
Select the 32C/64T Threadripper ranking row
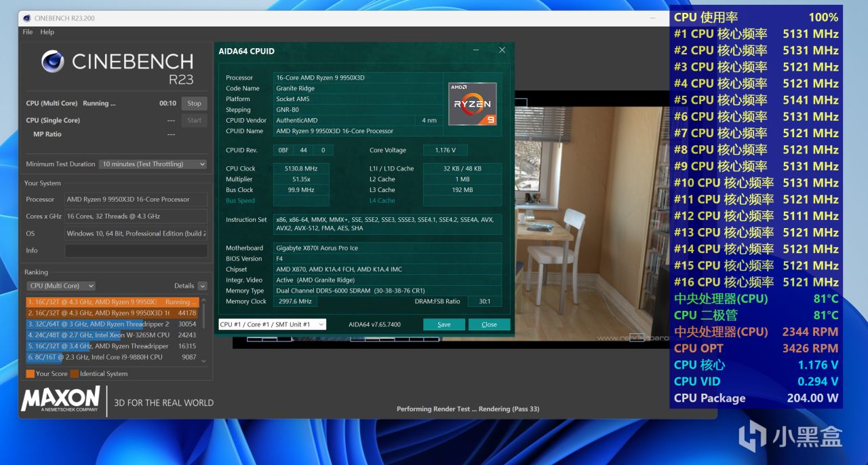pyautogui.click(x=113, y=324)
